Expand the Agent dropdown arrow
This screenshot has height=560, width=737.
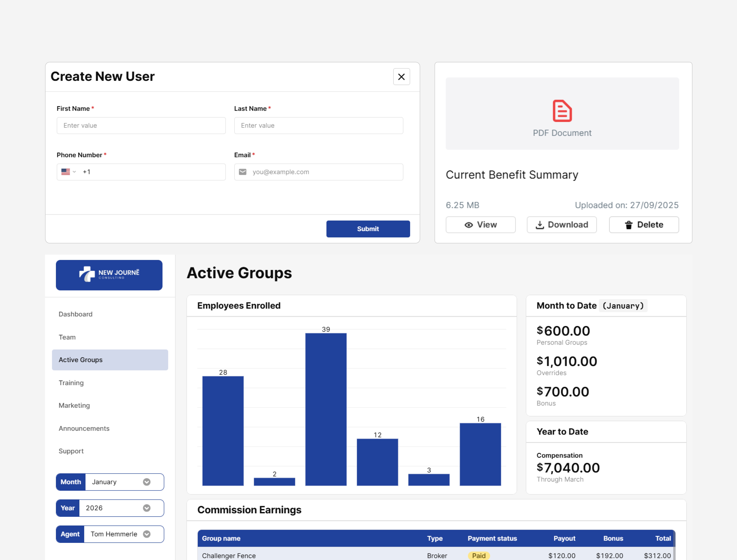click(x=147, y=534)
